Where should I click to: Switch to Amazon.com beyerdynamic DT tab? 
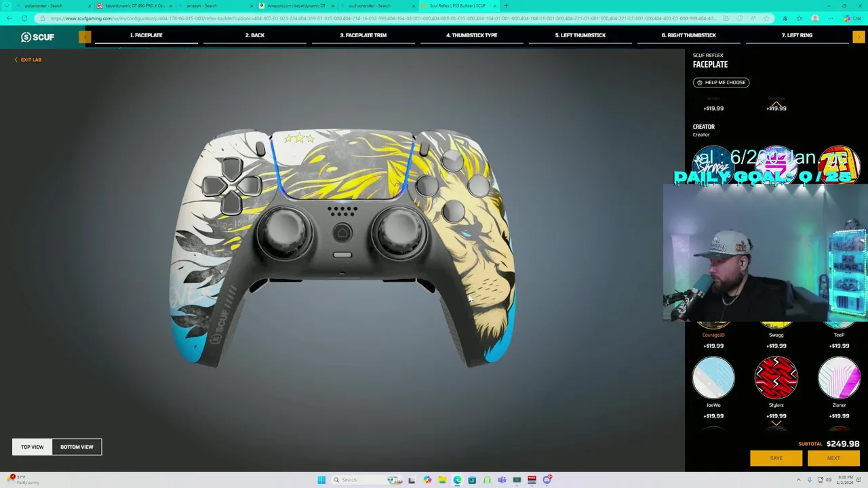297,5
